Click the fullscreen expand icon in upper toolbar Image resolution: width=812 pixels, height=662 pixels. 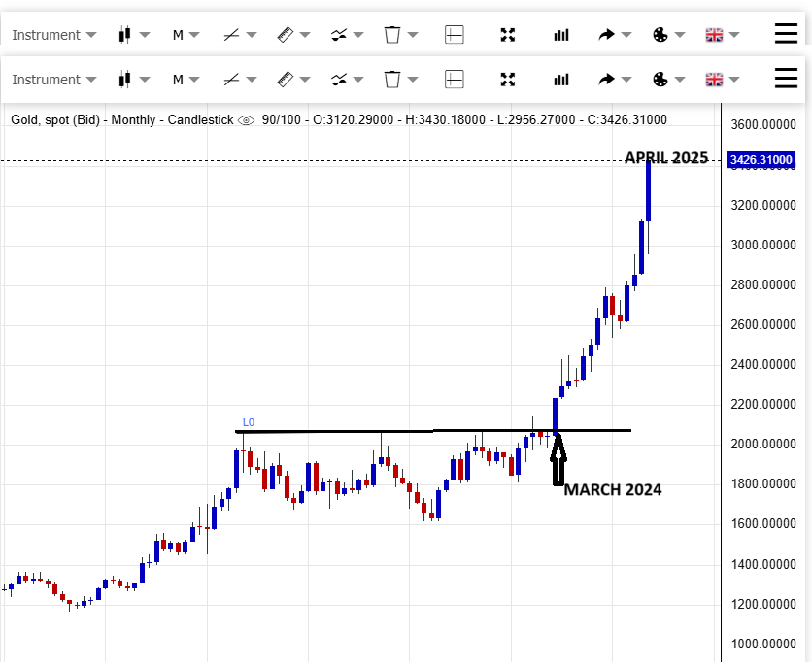click(507, 35)
